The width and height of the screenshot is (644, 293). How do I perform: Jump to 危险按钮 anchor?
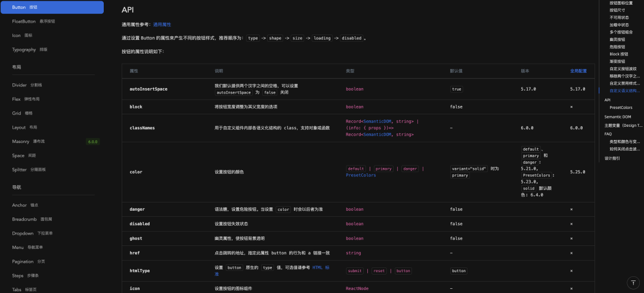click(617, 47)
